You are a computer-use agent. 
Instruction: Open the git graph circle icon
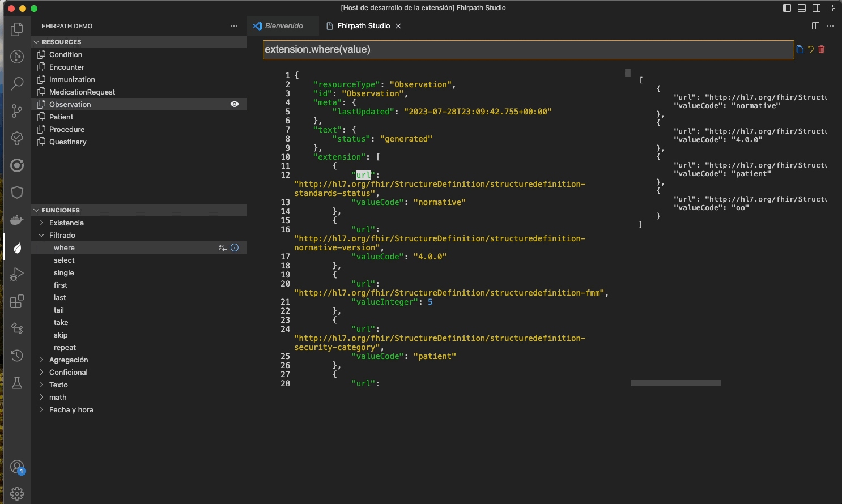17,56
